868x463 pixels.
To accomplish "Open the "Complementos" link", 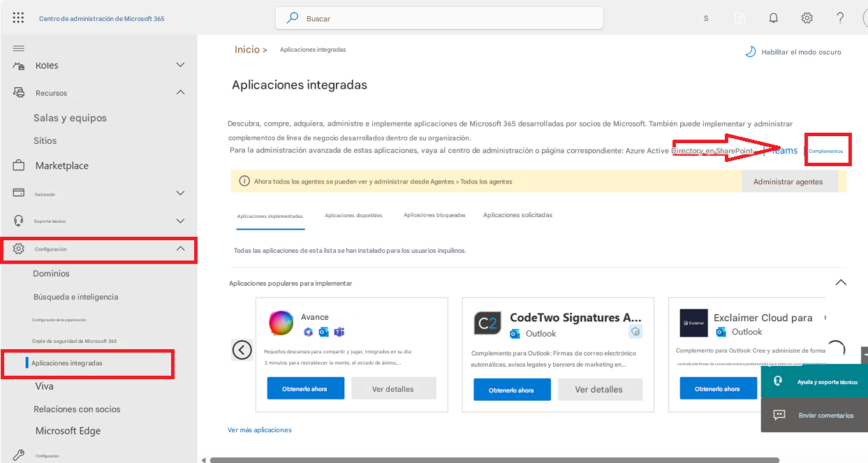I will (x=826, y=151).
